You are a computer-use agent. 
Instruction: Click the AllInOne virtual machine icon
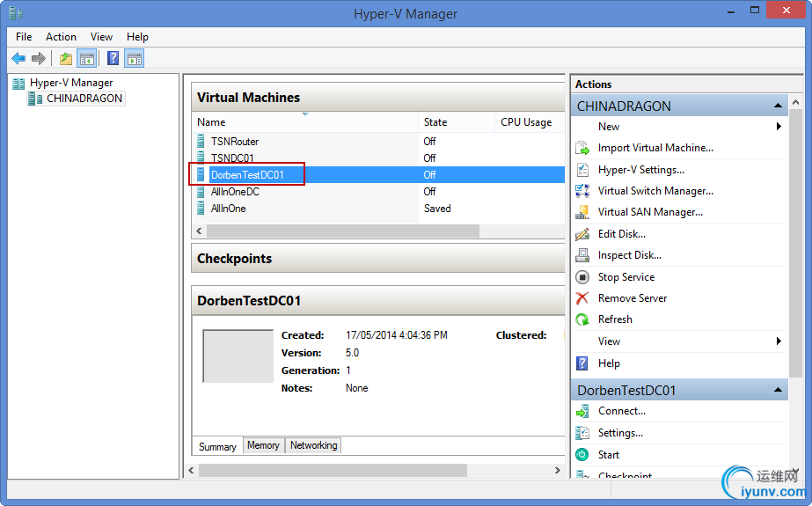tap(201, 209)
